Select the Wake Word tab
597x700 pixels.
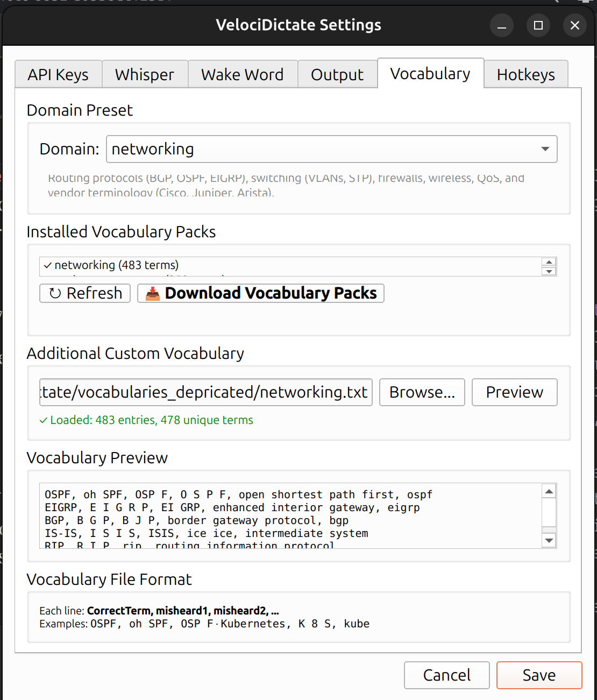(x=242, y=74)
